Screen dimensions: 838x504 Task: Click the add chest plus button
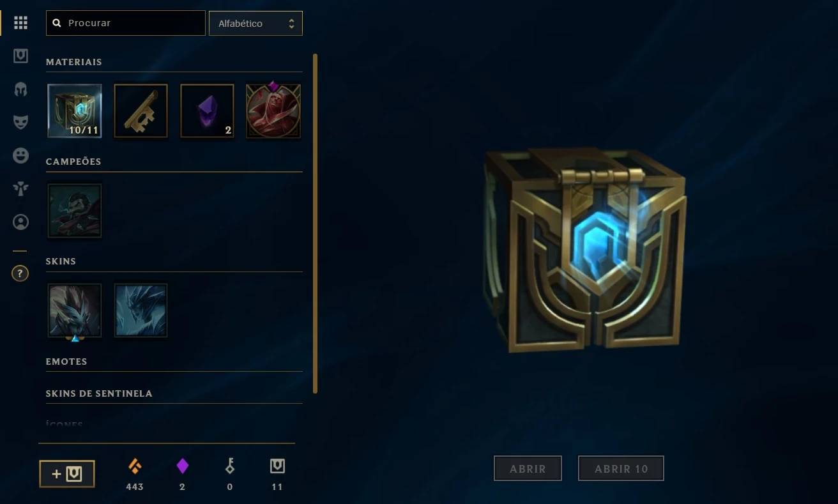[67, 474]
